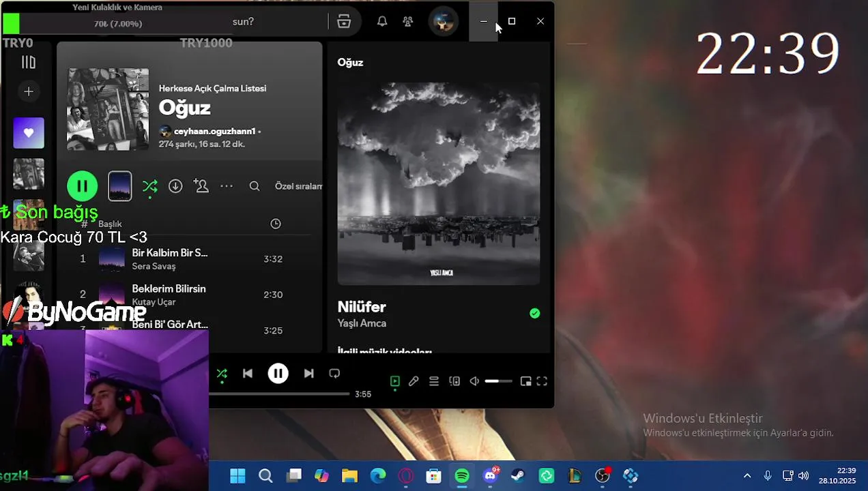Click the playlist preview thumbnail beside pause

[120, 185]
